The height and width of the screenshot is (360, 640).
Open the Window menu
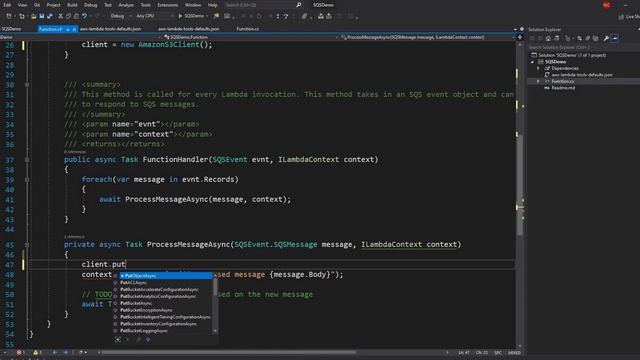click(x=193, y=5)
